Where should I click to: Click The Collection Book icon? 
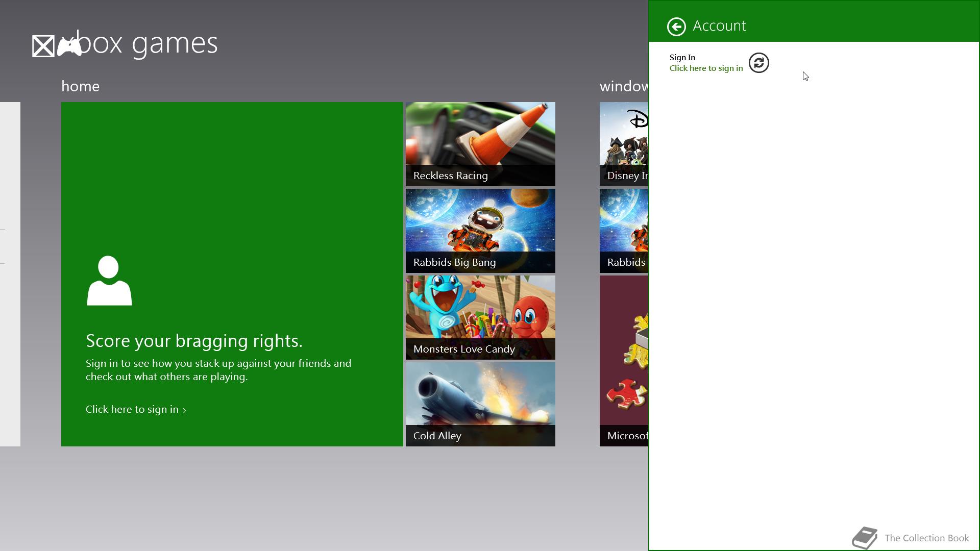pos(865,538)
